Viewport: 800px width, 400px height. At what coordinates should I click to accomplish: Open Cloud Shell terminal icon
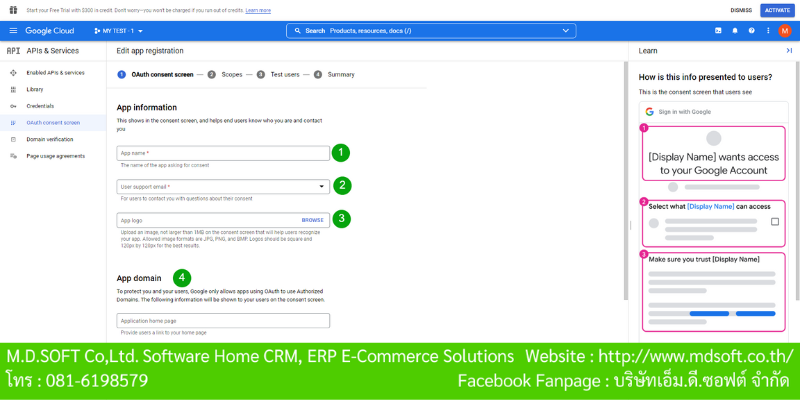tap(718, 31)
